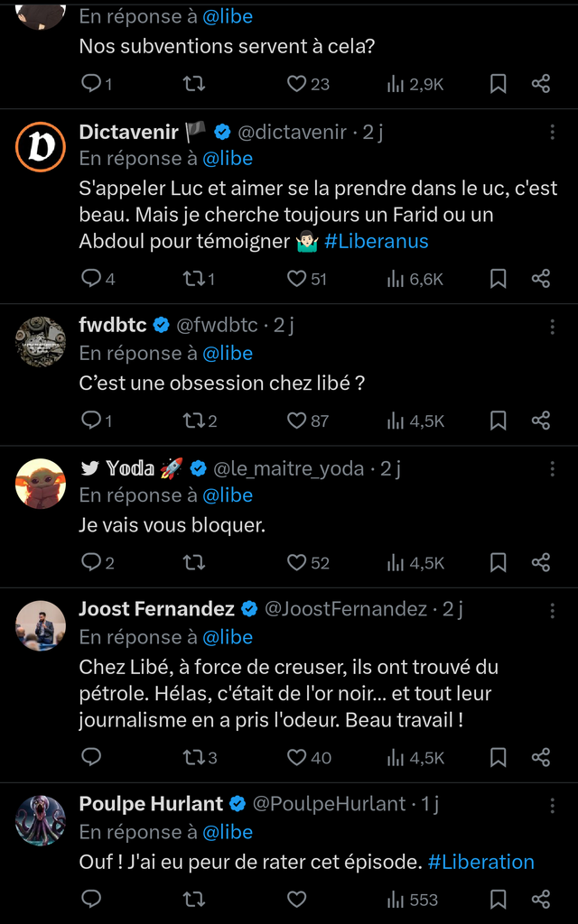Like the Poulpe Hurlant reply
The width and height of the screenshot is (578, 924).
[297, 900]
